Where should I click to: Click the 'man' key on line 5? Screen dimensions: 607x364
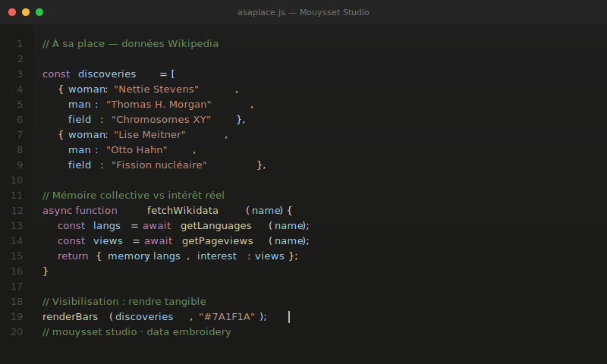click(x=80, y=105)
